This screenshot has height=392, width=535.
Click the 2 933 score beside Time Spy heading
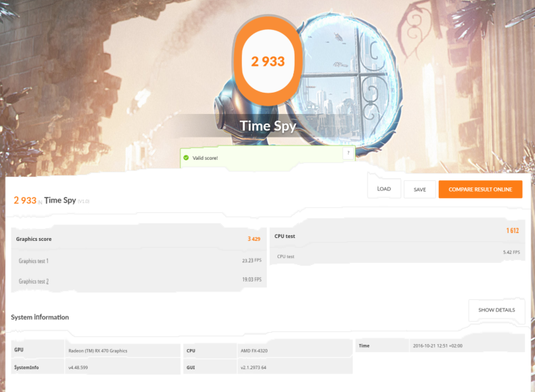point(25,200)
